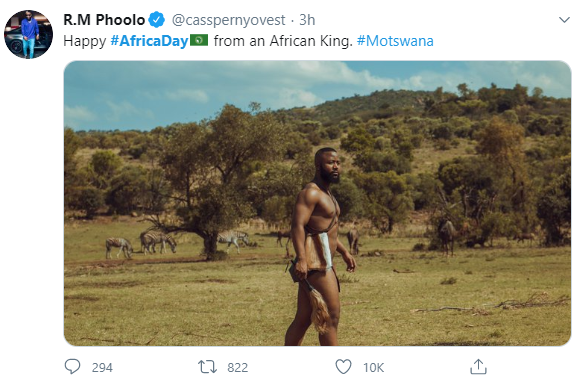Image resolution: width=579 pixels, height=383 pixels.
Task: Click the reply speech bubble icon
Action: coord(72,367)
